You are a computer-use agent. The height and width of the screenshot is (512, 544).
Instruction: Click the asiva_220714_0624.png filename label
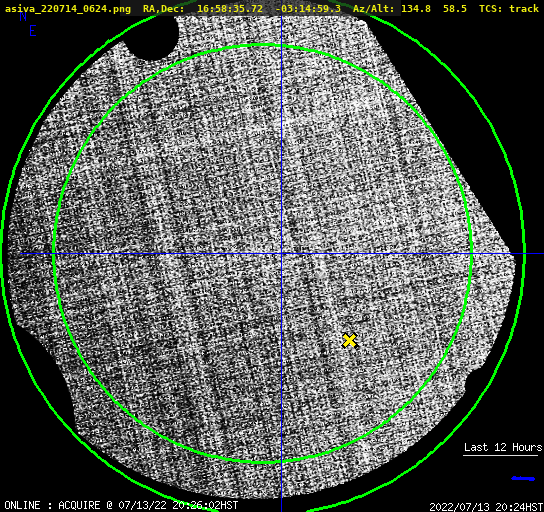coord(68,9)
